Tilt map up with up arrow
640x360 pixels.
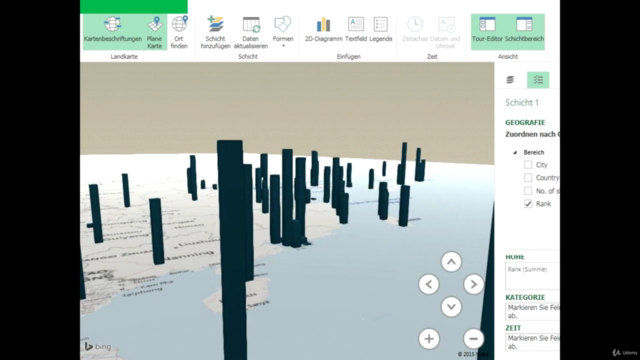click(x=451, y=262)
